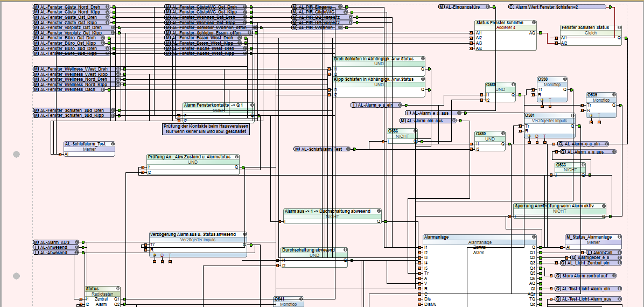Open info icon on Prüfung An-_Abw.Zustand block
Viewport: 644px width, 307px height.
pos(236,157)
